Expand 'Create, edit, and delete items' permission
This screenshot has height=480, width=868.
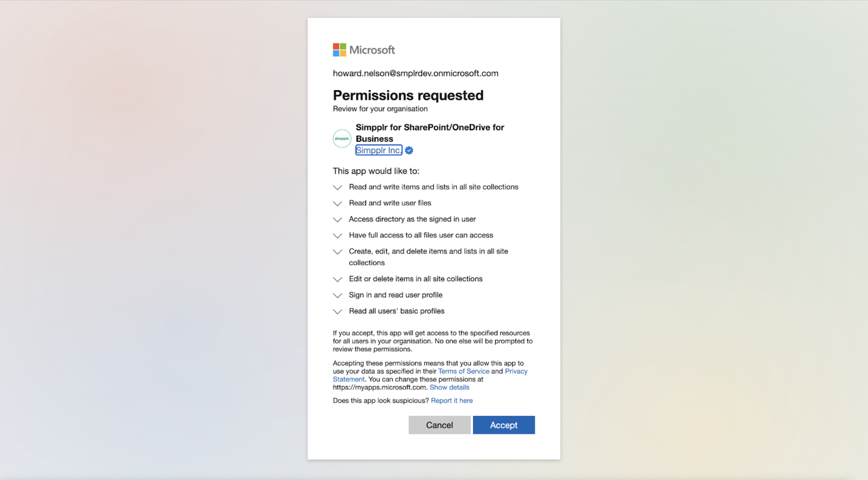[x=338, y=252]
